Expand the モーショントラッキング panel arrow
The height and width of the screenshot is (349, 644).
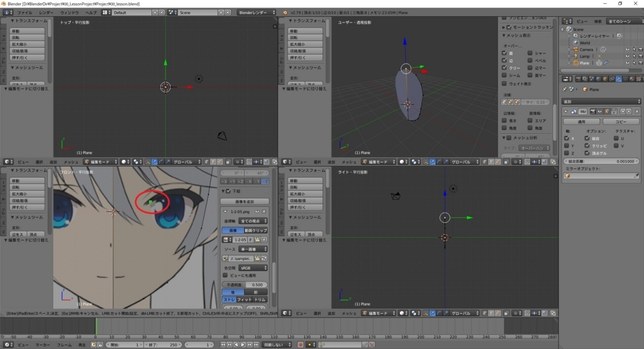pyautogui.click(x=504, y=27)
